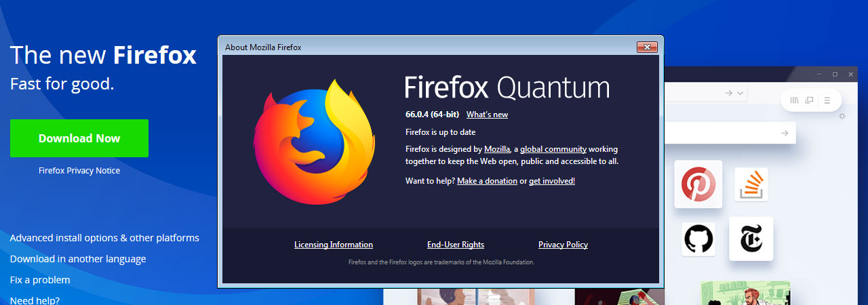Screen dimensions: 868x305
Task: Click the 66.0.4 (64-bit) version text
Action: (433, 115)
